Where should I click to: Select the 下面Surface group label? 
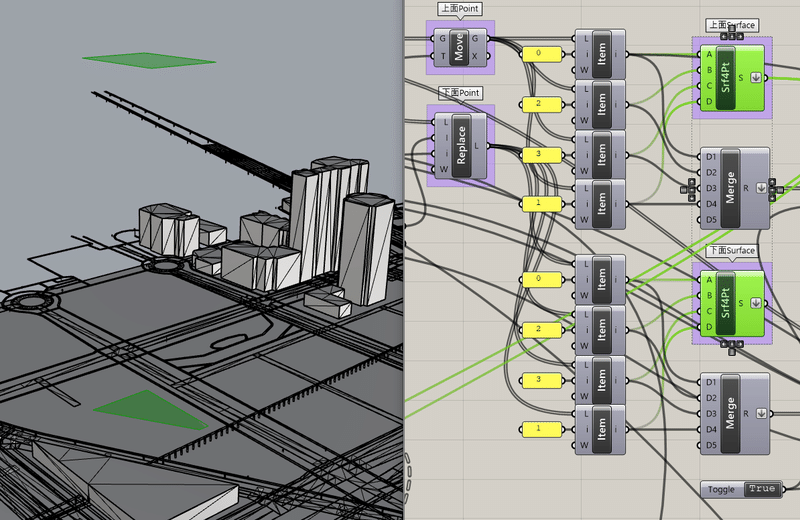point(732,251)
